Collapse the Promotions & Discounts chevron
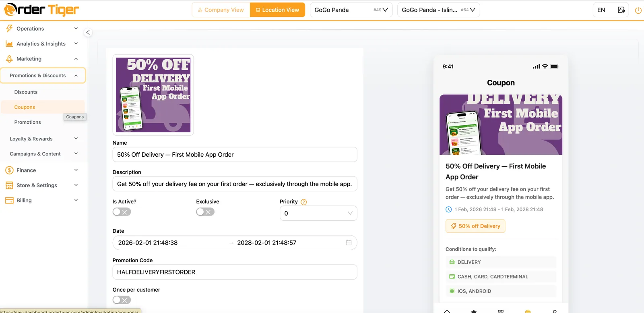Image resolution: width=644 pixels, height=313 pixels. click(x=76, y=76)
